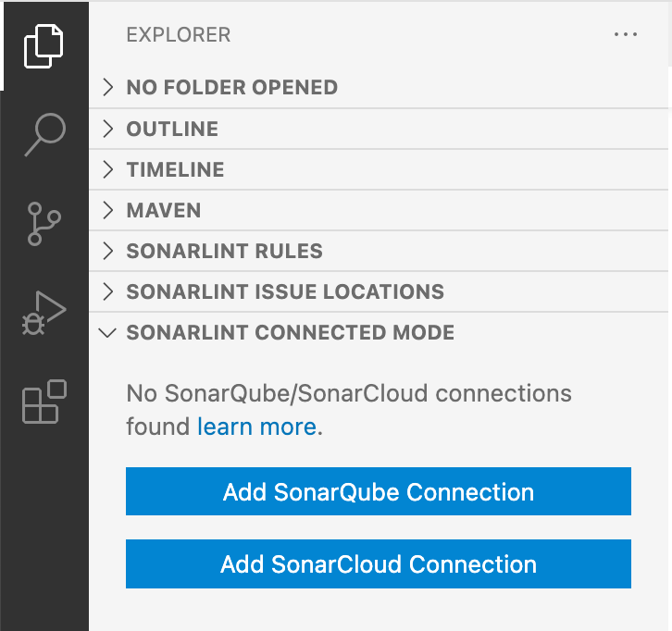Viewport: 672px width, 631px height.
Task: Open the Explorer view icon
Action: coord(44,46)
